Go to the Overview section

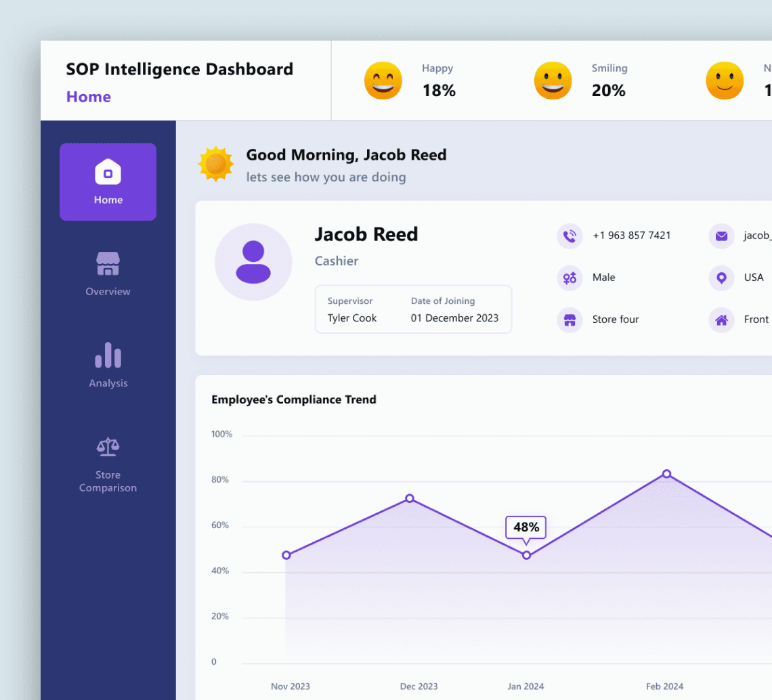coord(108,274)
